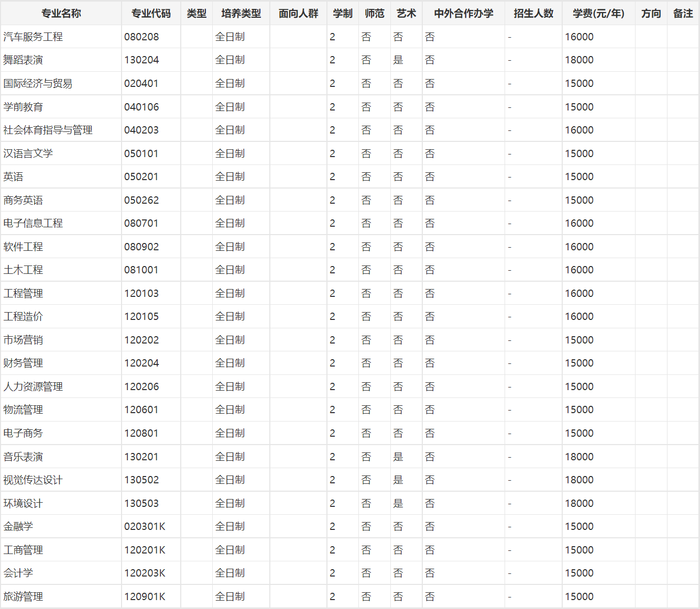The height and width of the screenshot is (609, 700).
Task: Select major code 040106
Action: (141, 107)
